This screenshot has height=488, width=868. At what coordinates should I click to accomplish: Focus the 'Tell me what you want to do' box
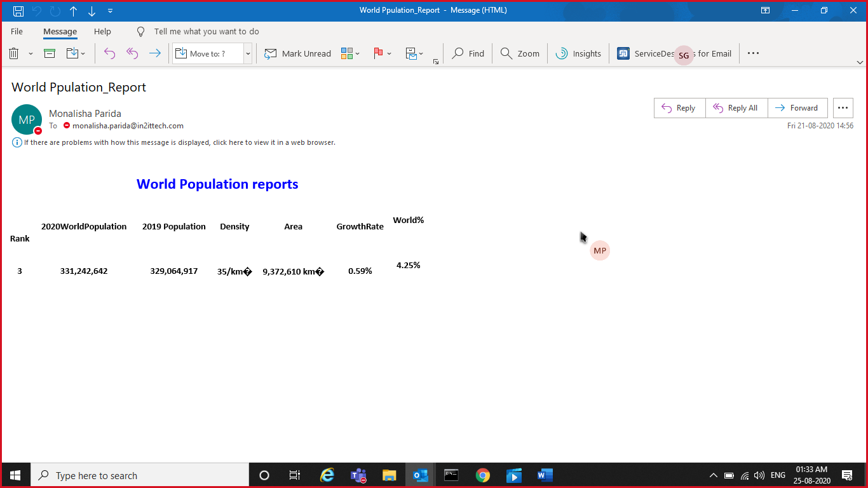click(207, 32)
